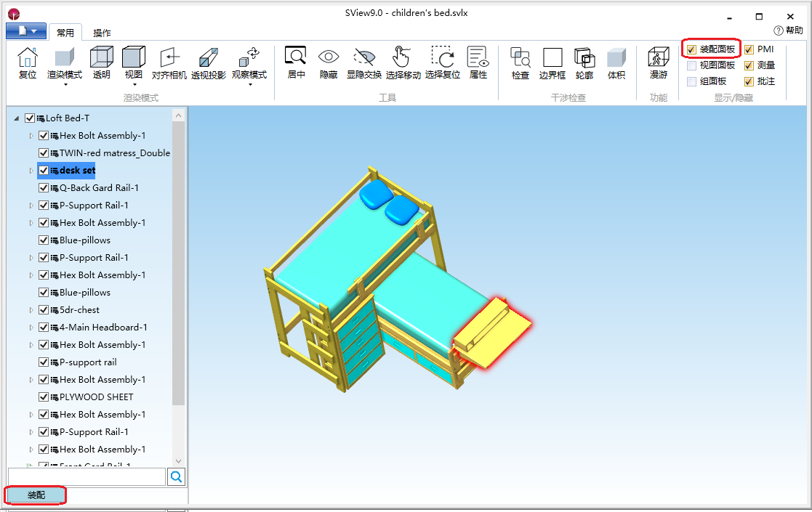
Task: Uncheck TWIN-red matress_Double checkbox
Action: [x=44, y=153]
